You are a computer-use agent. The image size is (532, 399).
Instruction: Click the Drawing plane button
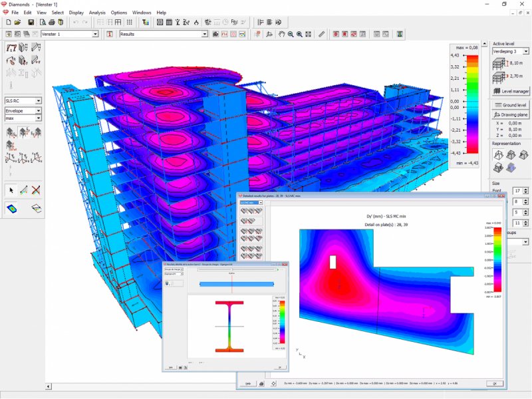511,114
